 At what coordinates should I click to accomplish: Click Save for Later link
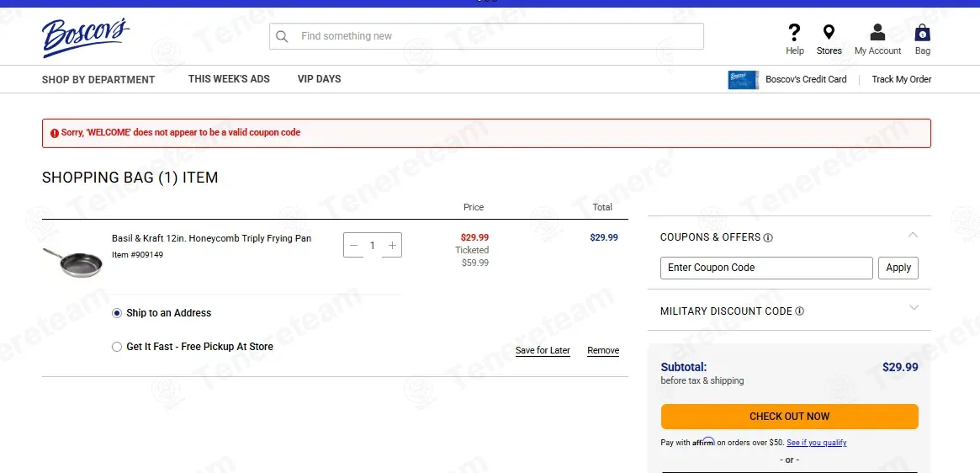pyautogui.click(x=543, y=350)
